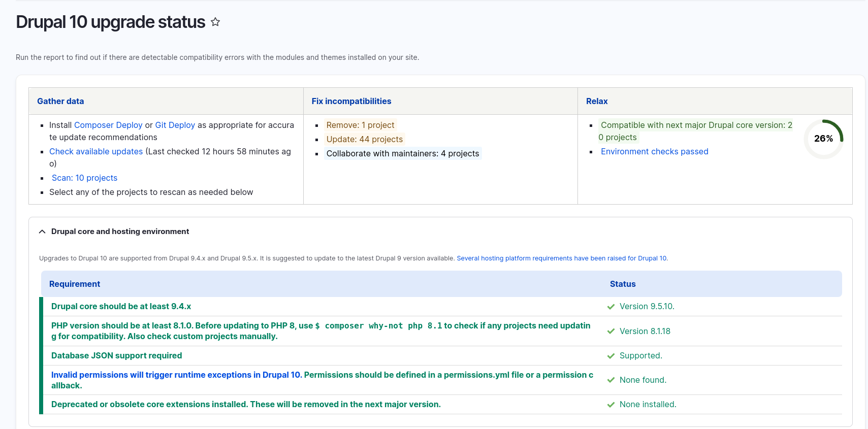Click the checkmark beside Supported
868x429 pixels.
(x=611, y=356)
